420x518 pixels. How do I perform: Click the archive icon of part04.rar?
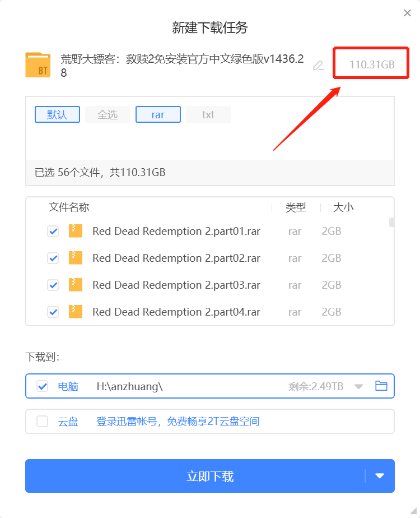[75, 312]
